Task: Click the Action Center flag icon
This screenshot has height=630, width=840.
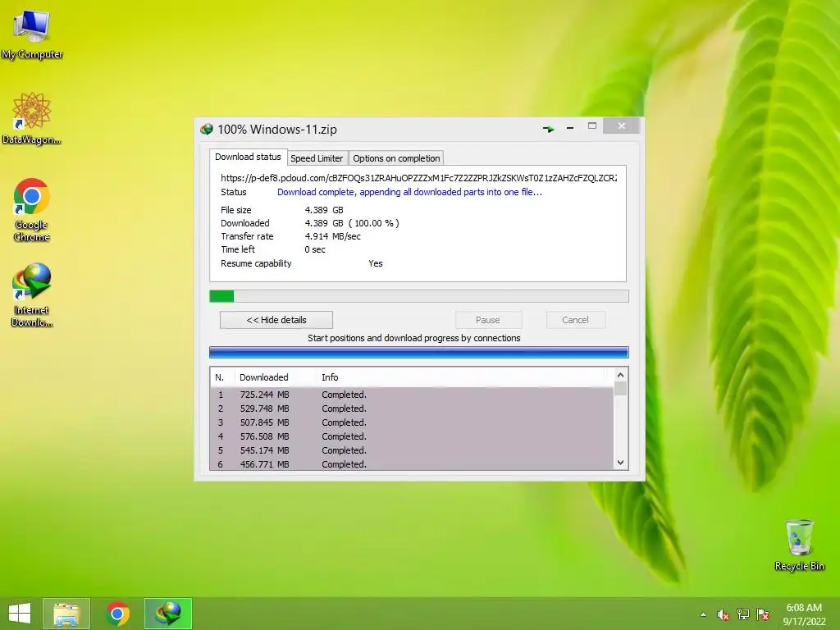Action: [763, 614]
